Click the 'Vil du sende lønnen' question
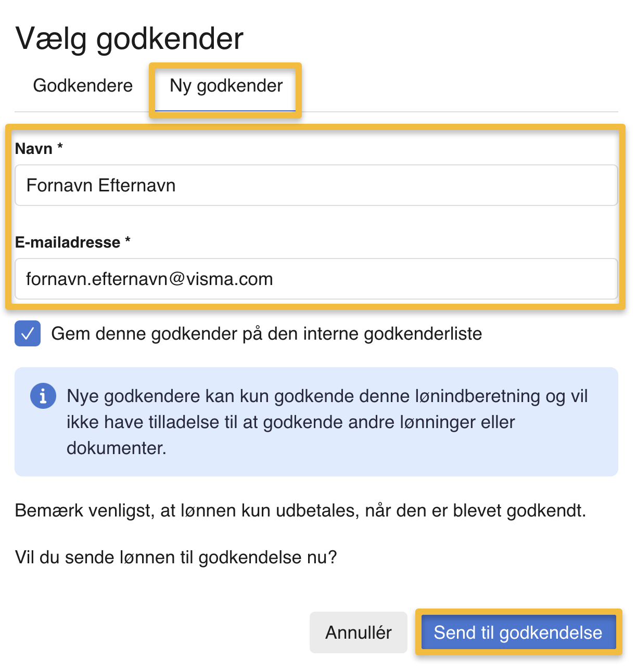This screenshot has width=637, height=672. [176, 558]
